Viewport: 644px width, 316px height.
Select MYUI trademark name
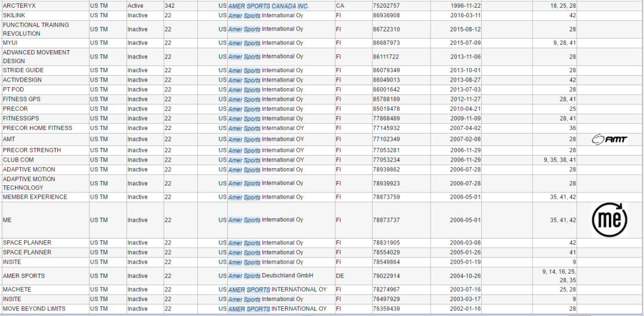click(10, 43)
